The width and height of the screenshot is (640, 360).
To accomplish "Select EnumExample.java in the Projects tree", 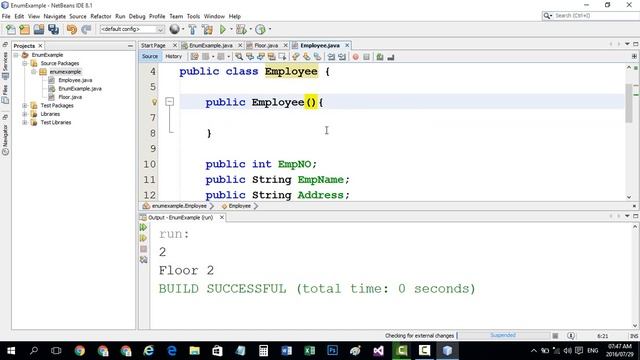I will tap(80, 89).
